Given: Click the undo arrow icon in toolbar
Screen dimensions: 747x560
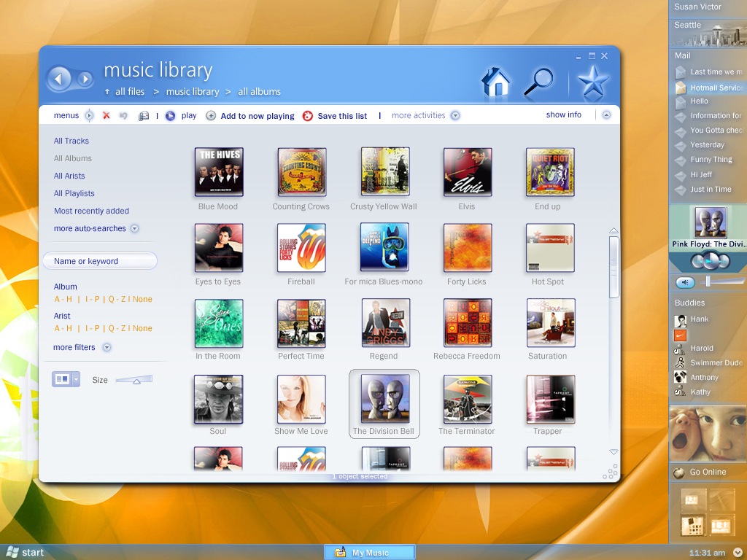Looking at the screenshot, I should 123,116.
